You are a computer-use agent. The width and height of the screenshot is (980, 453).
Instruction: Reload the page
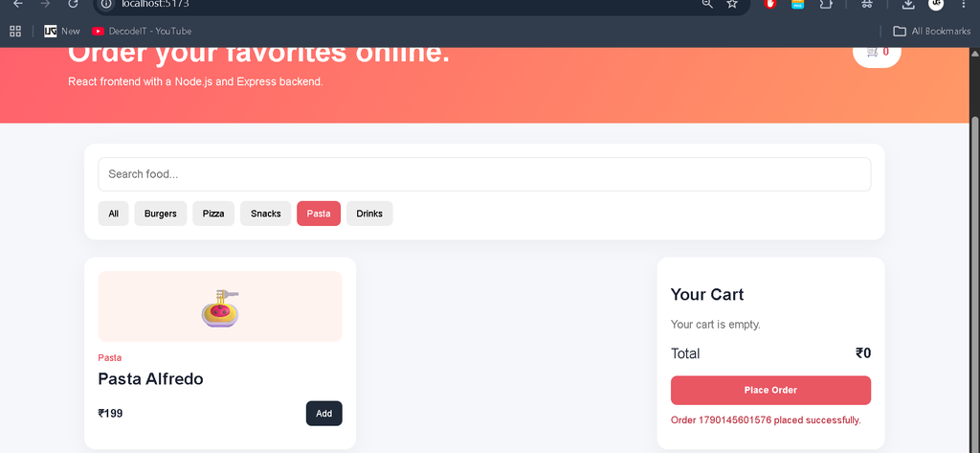73,5
